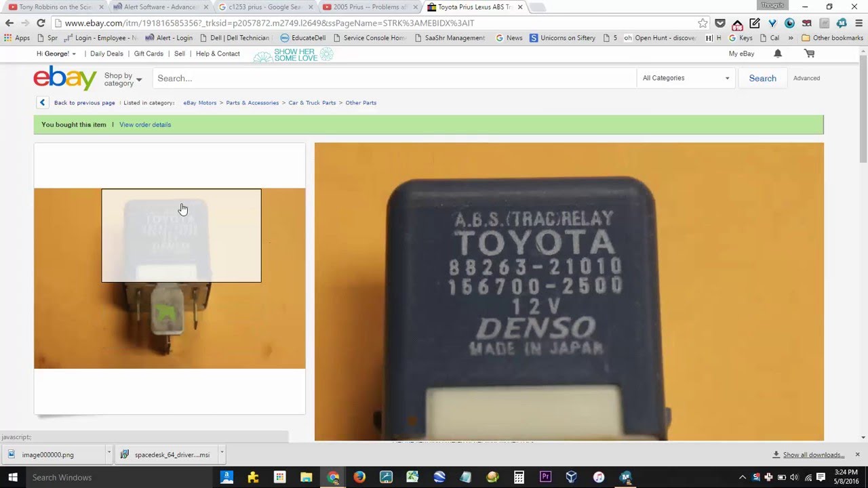Viewport: 868px width, 488px height.
Task: Open the Calculator taskbar icon
Action: [x=519, y=477]
